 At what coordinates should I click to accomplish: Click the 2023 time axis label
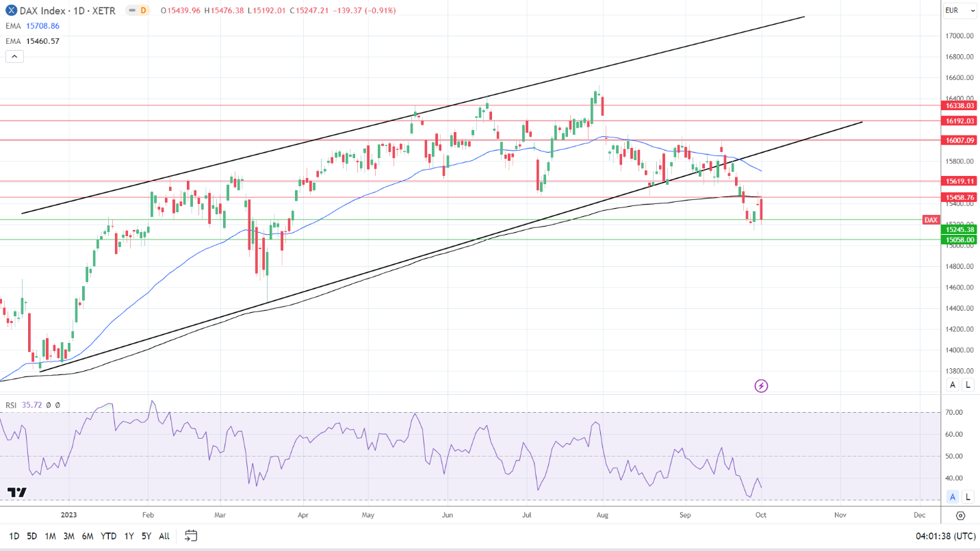click(x=70, y=515)
